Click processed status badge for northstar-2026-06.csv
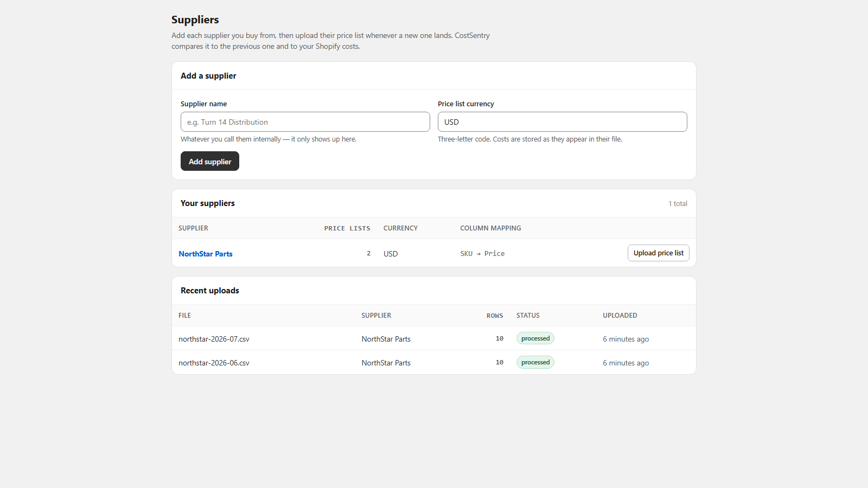The width and height of the screenshot is (868, 488). click(x=535, y=362)
